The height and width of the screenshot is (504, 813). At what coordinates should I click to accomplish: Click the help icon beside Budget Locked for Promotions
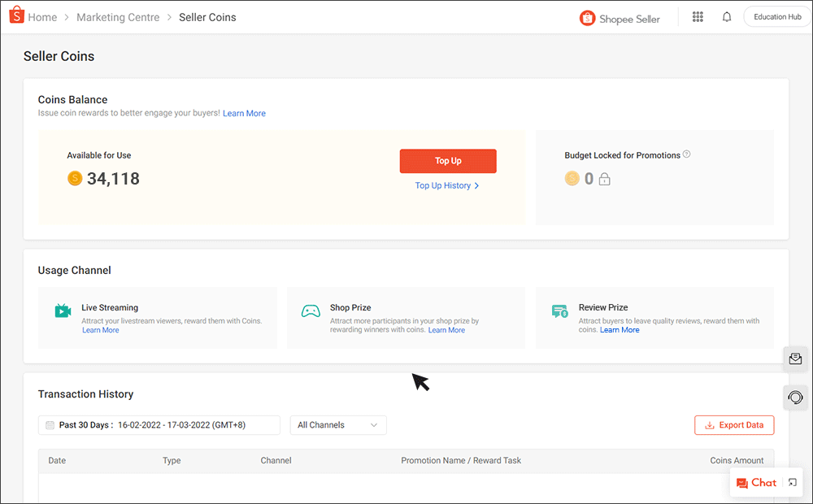point(686,154)
